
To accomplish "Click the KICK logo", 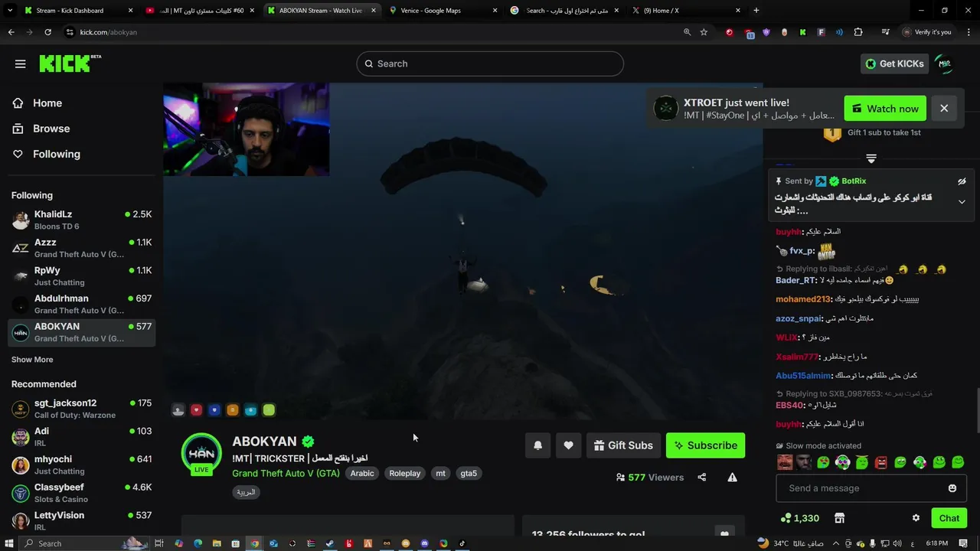I will coord(70,64).
